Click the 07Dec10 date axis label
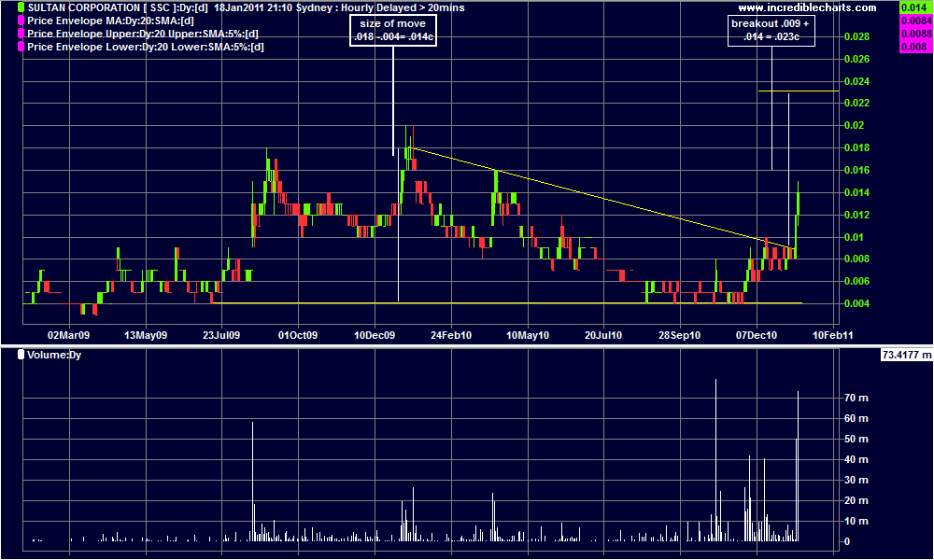The height and width of the screenshot is (560, 934). pos(757,335)
